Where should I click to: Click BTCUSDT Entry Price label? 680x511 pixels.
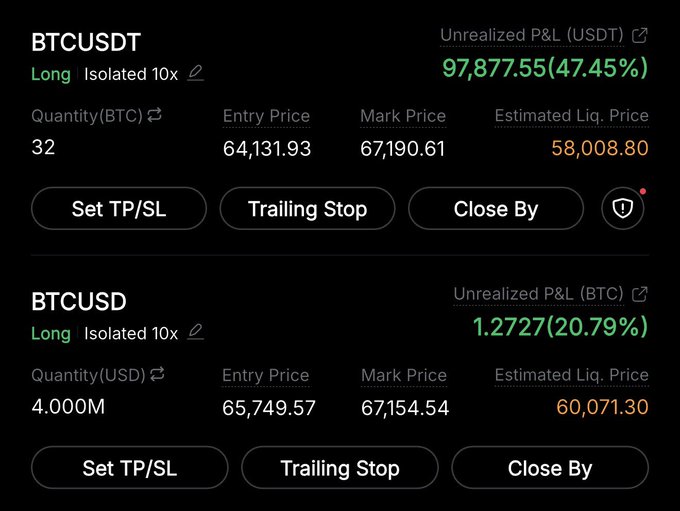tap(266, 116)
